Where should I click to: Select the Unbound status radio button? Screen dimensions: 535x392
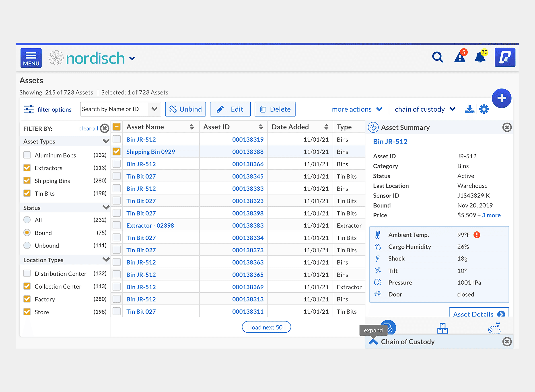tap(27, 245)
